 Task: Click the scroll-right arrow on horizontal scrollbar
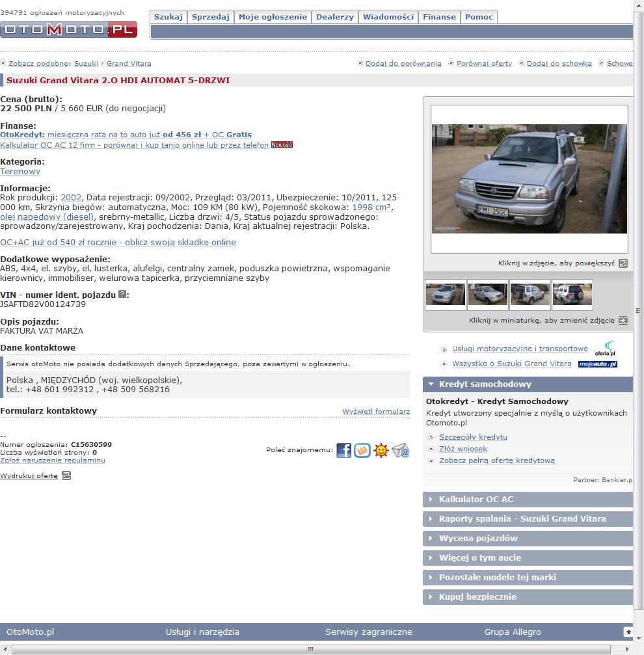628,649
